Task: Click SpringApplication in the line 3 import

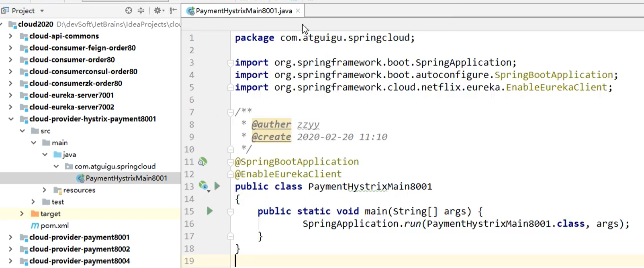Action: click(463, 63)
